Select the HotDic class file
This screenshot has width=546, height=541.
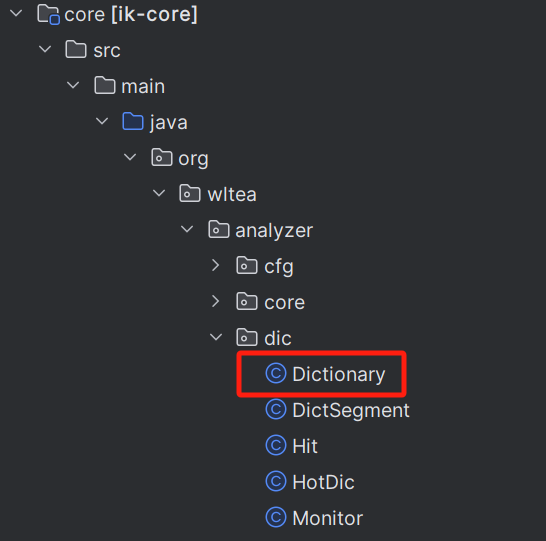point(323,482)
